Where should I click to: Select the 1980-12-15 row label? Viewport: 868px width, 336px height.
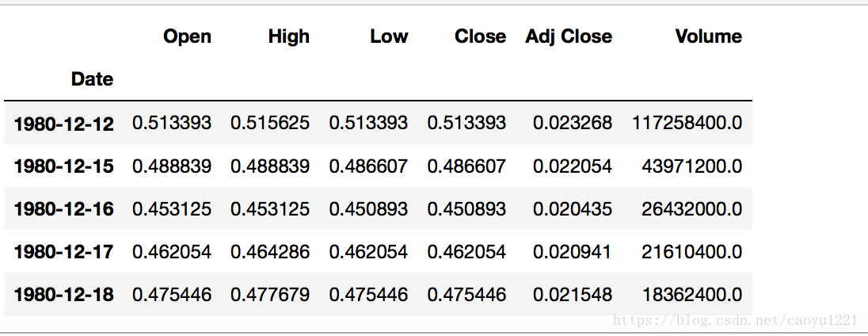pos(63,166)
